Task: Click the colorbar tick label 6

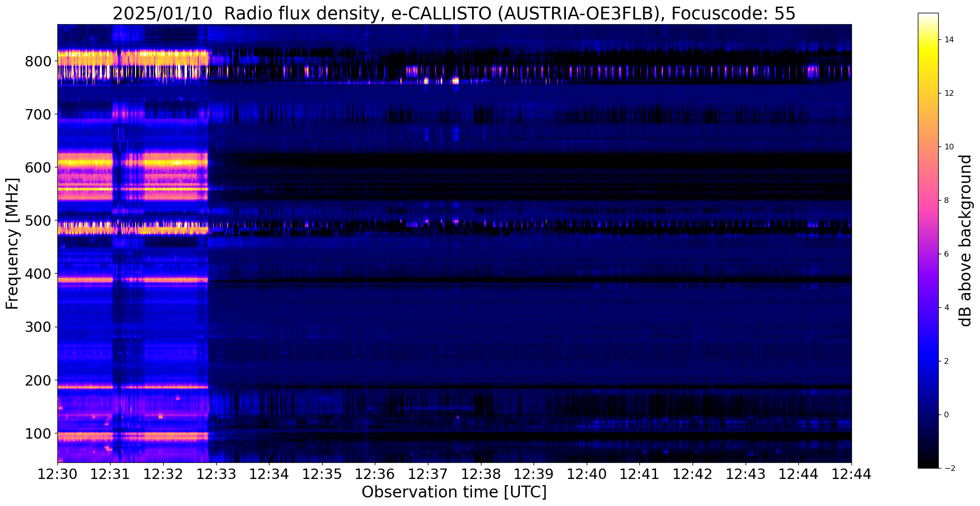Action: coord(947,254)
